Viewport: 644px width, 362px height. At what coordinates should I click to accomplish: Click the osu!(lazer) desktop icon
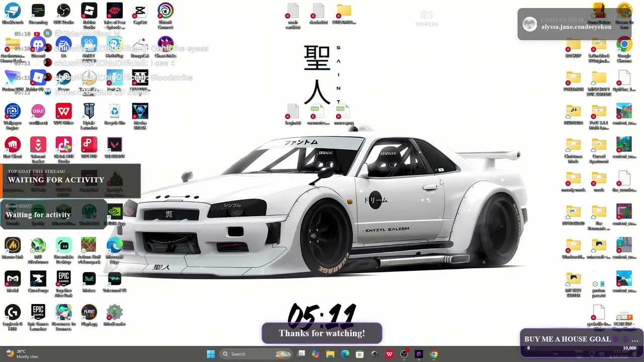38,114
